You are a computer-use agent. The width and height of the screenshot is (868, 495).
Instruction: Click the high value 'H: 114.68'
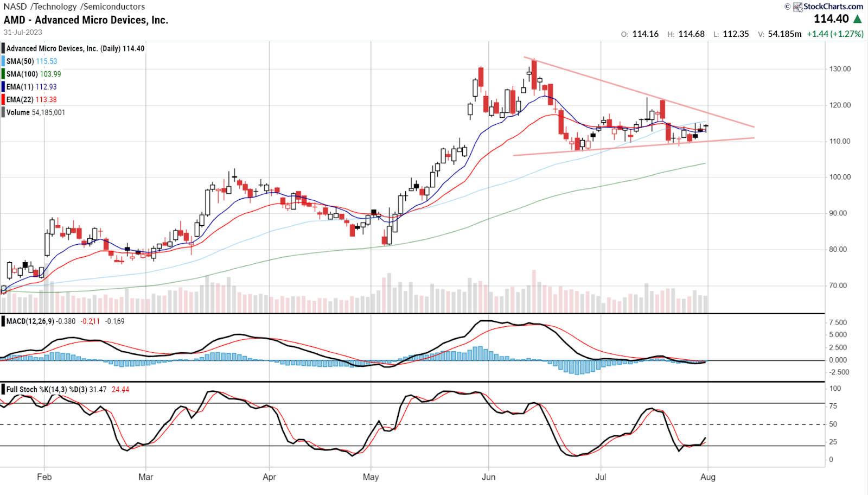[686, 34]
